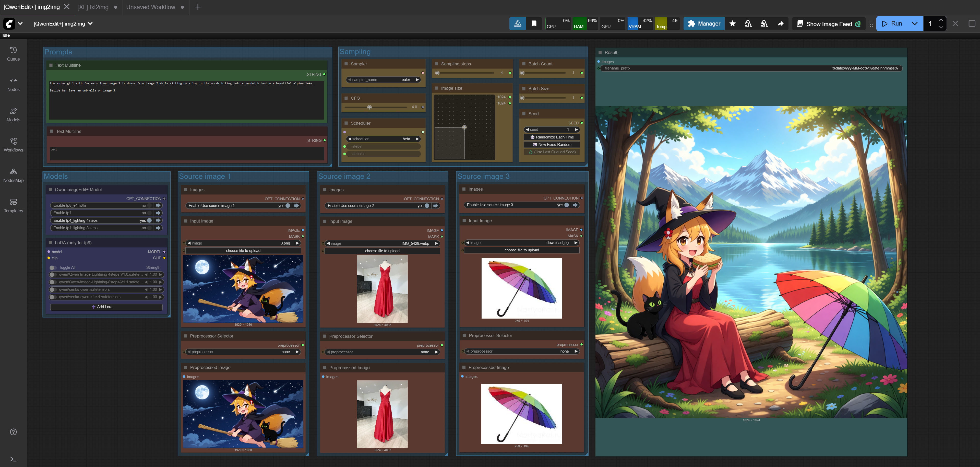The width and height of the screenshot is (980, 467).
Task: Switch on the LoRA Toggle All
Action: [x=53, y=267]
